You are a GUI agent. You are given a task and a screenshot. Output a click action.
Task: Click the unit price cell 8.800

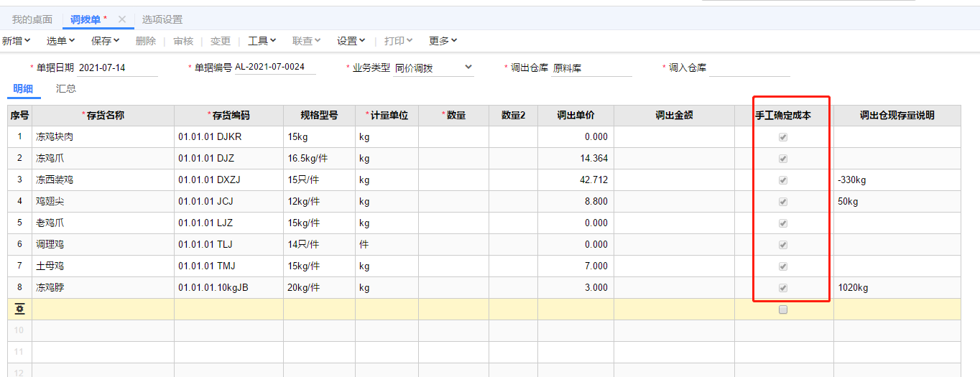(x=576, y=202)
